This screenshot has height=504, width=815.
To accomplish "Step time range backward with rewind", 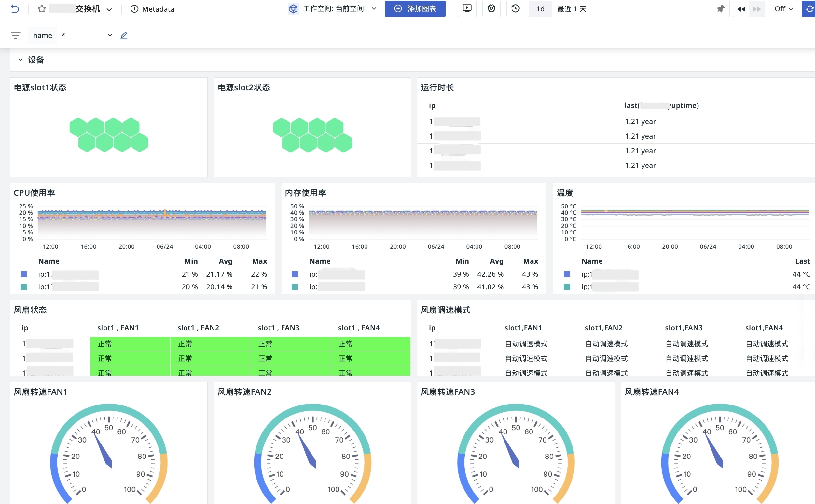I will point(741,9).
